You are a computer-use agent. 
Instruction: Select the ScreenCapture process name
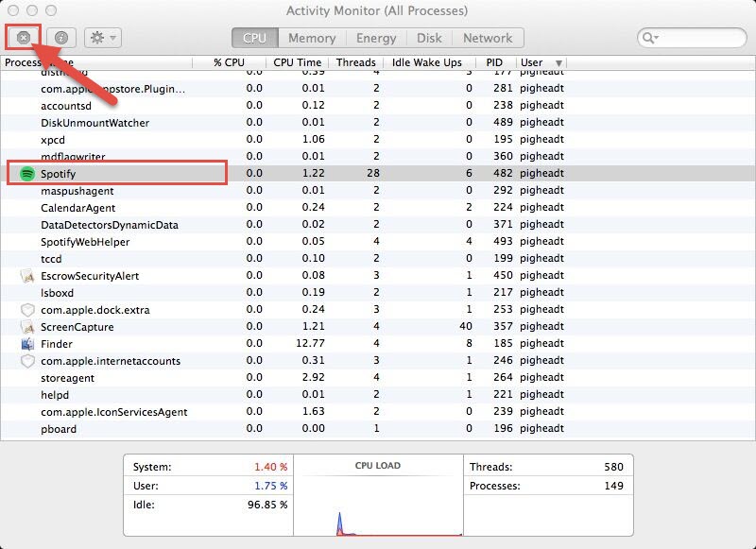click(x=77, y=327)
